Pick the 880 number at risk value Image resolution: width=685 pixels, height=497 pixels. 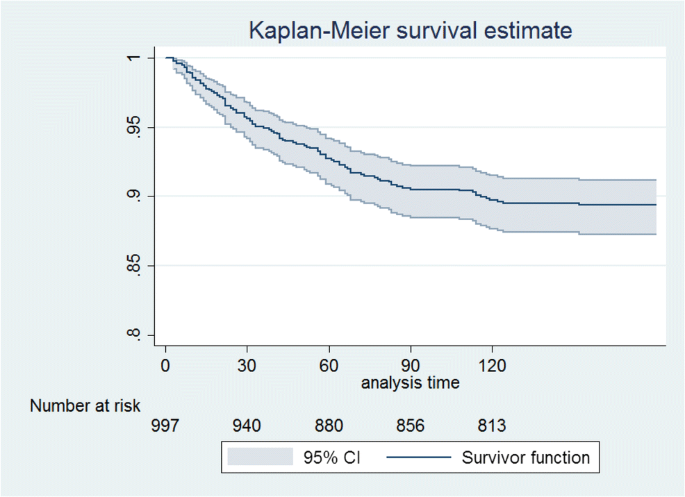tap(328, 426)
